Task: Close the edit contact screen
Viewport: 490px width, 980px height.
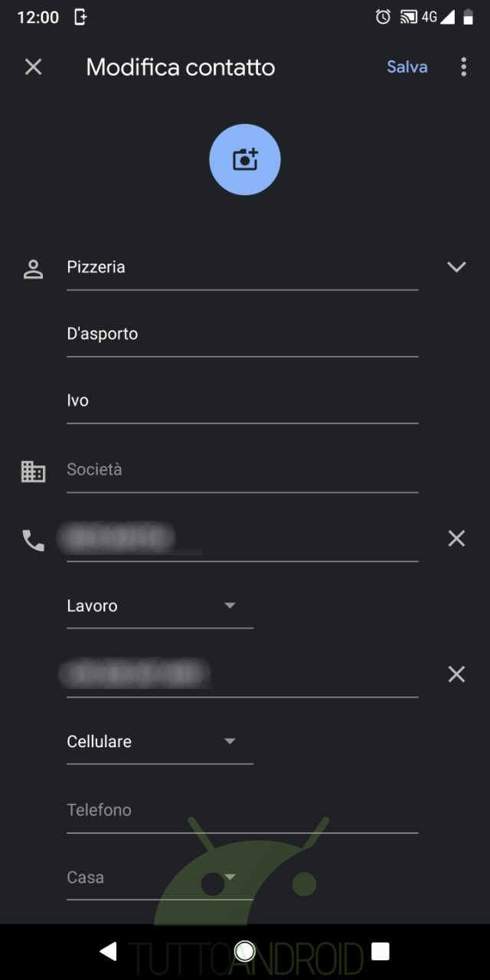Action: click(33, 67)
